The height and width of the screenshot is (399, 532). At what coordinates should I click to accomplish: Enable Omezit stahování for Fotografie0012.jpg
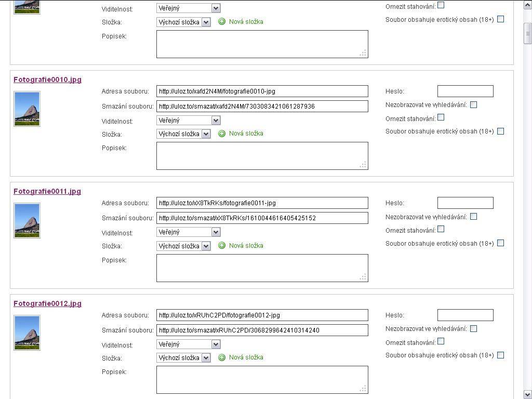coord(441,341)
